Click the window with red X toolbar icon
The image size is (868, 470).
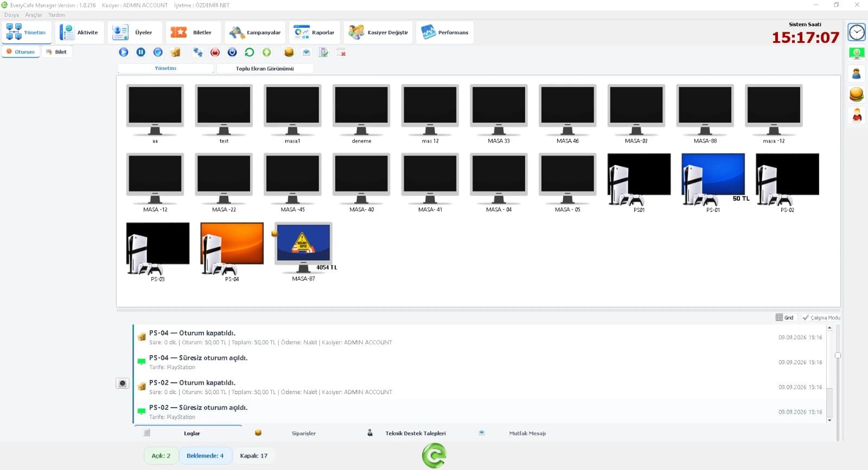[x=341, y=52]
